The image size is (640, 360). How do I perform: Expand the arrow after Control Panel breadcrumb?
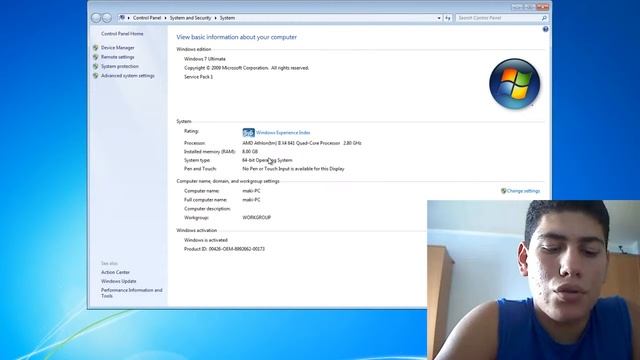[165, 18]
